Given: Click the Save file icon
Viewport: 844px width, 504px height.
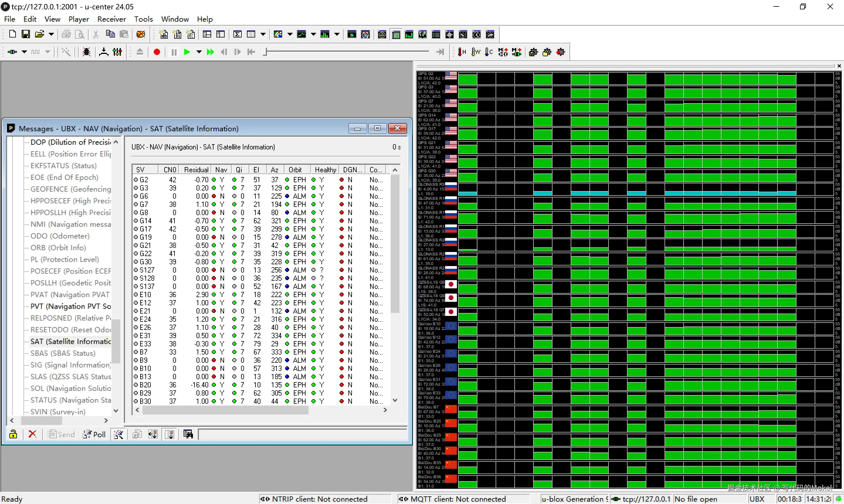Looking at the screenshot, I should (x=26, y=34).
